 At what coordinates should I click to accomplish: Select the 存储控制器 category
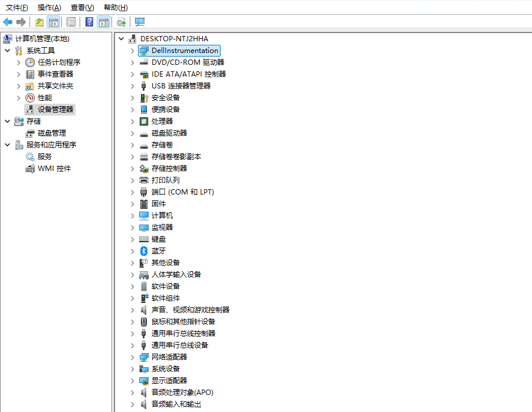pos(169,168)
